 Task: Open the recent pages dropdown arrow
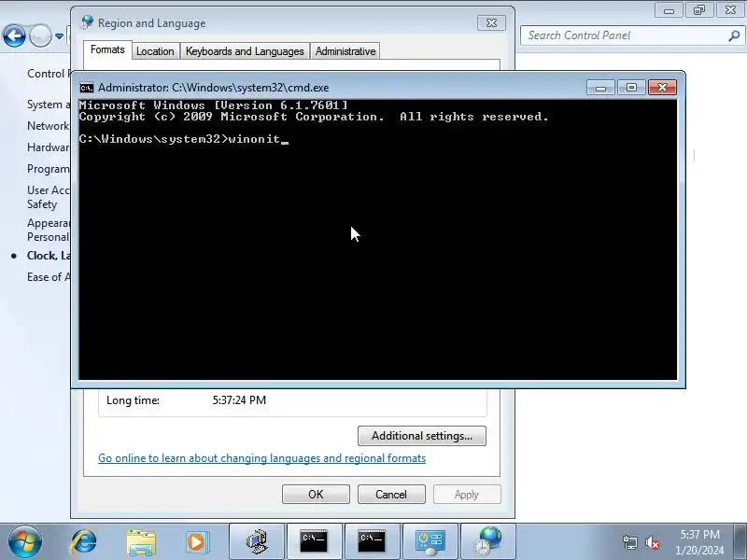pyautogui.click(x=59, y=36)
